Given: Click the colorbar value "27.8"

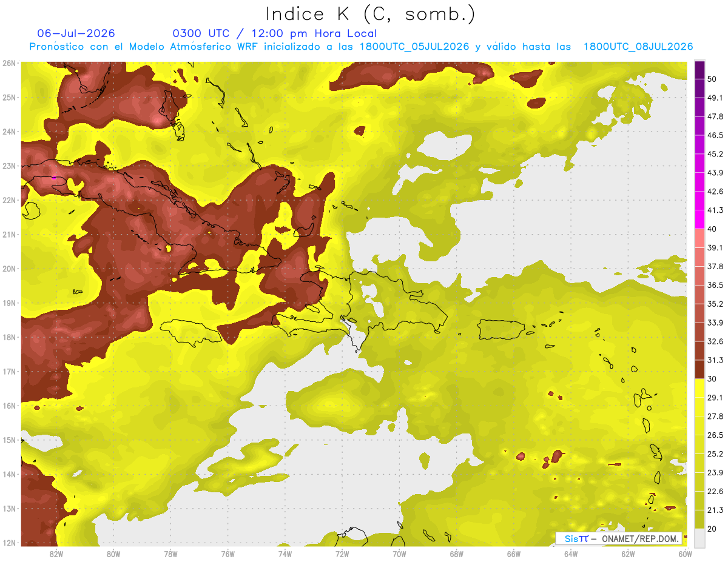Looking at the screenshot, I should [x=715, y=416].
